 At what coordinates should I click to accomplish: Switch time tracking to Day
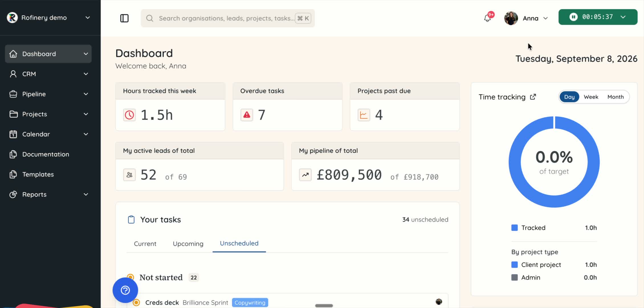(569, 97)
